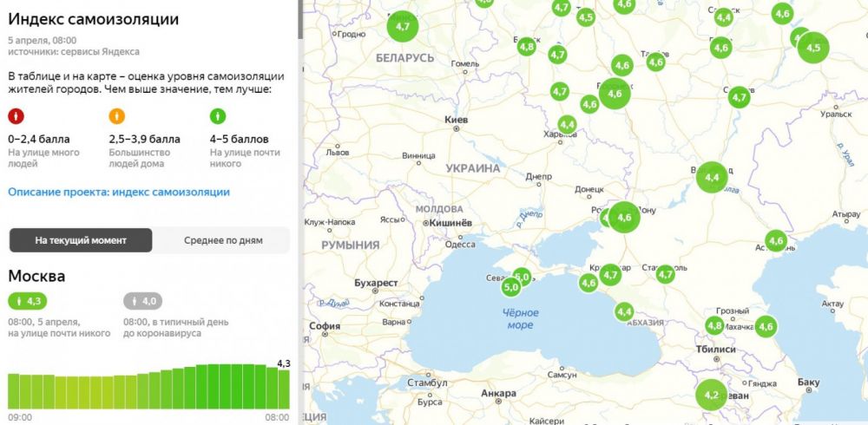Select the large 4,7 marker in Belarus

(x=403, y=27)
